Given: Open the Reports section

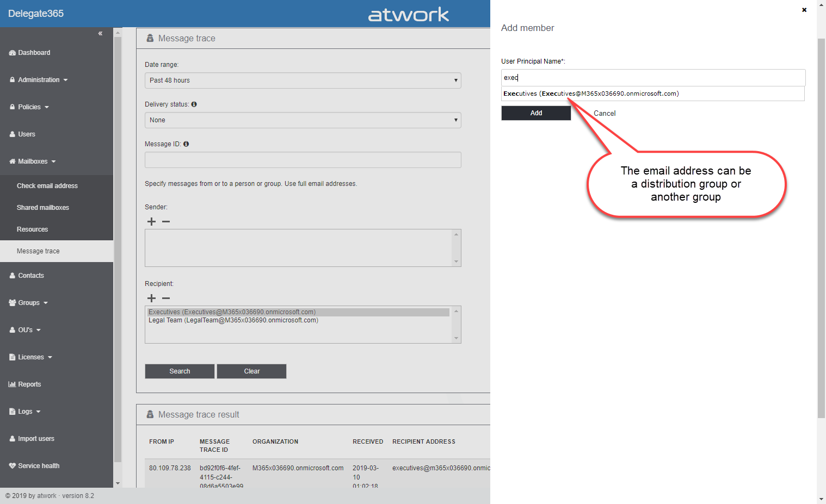Looking at the screenshot, I should [29, 384].
